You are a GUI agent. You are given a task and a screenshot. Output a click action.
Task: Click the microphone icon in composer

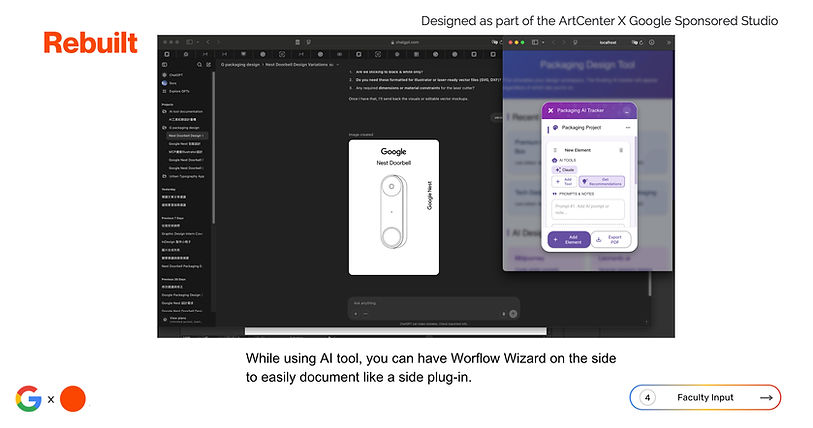[x=503, y=314]
